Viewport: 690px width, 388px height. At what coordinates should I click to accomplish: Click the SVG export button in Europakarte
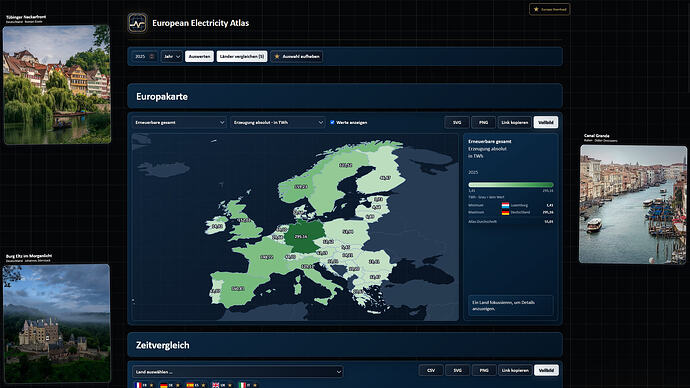(x=457, y=122)
